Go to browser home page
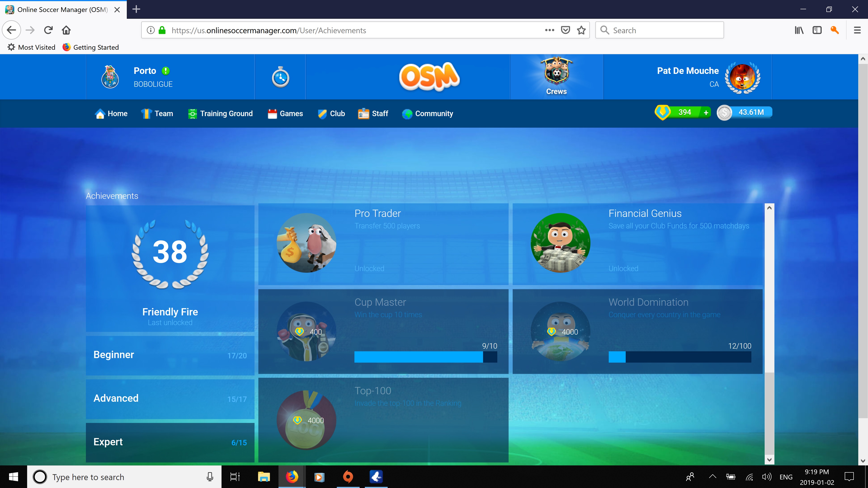The height and width of the screenshot is (488, 868). point(66,30)
